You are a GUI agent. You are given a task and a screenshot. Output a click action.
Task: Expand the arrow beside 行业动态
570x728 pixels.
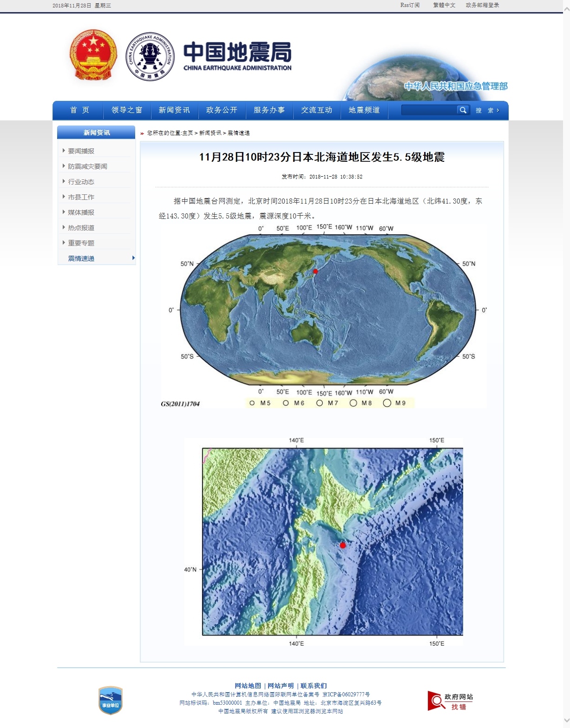point(64,181)
